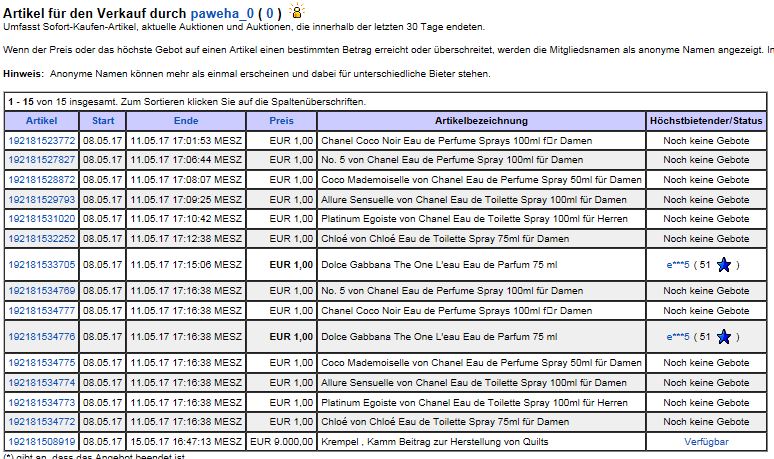This screenshot has width=774, height=459.
Task: Click the Höchstbietender/Status column header
Action: [x=706, y=120]
